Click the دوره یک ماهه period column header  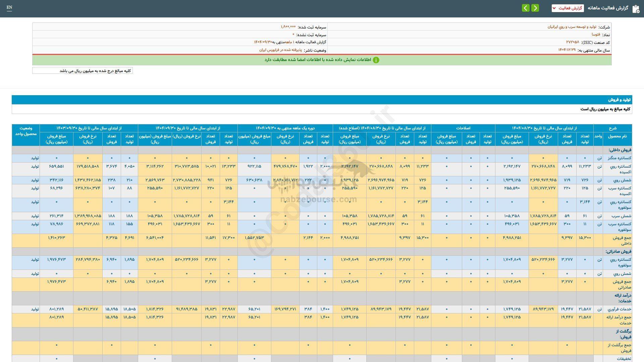285,128
